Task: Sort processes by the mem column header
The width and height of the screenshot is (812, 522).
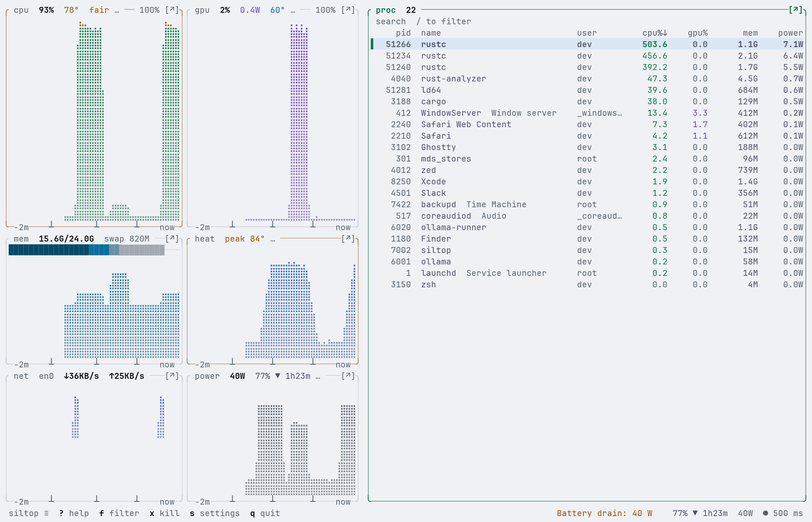Action: [750, 33]
